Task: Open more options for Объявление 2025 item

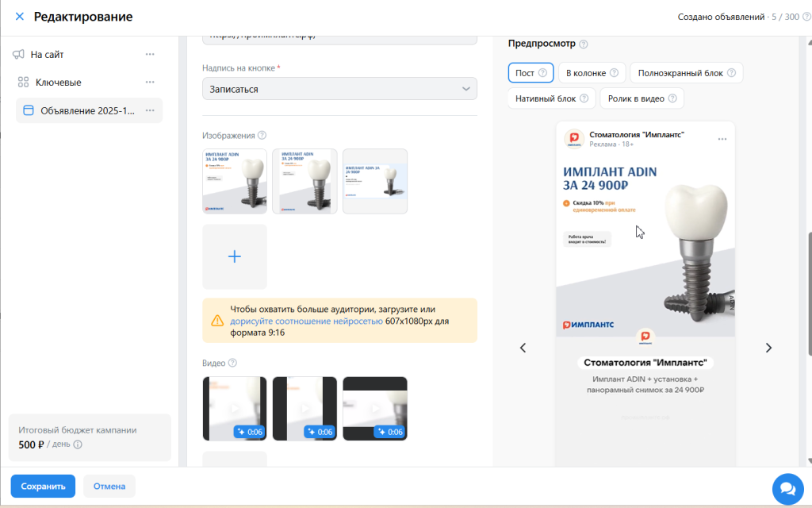Action: (x=150, y=110)
